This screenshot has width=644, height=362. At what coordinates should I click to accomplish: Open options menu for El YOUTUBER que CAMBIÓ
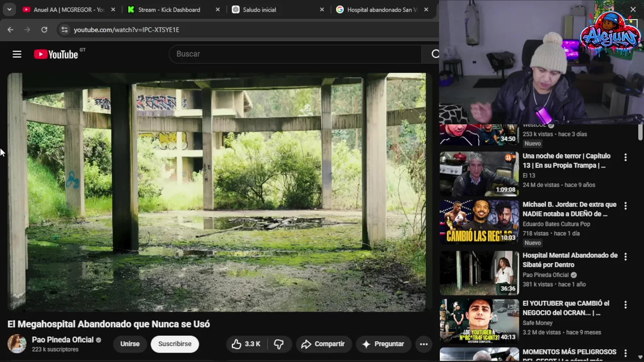pyautogui.click(x=625, y=305)
